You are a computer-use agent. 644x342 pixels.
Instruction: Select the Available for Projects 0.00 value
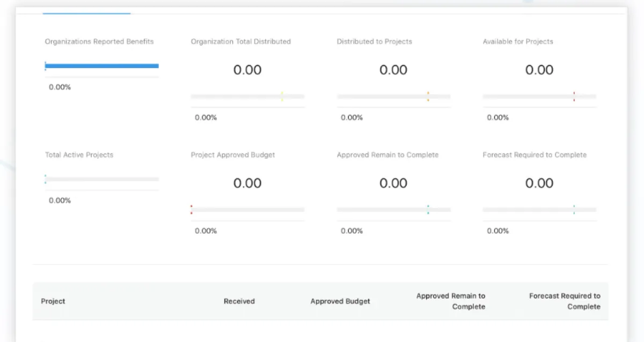pos(539,70)
